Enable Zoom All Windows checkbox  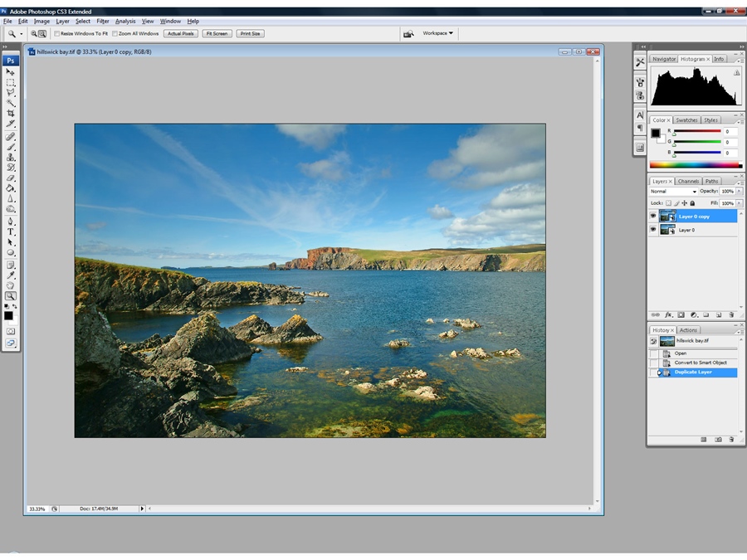(115, 34)
